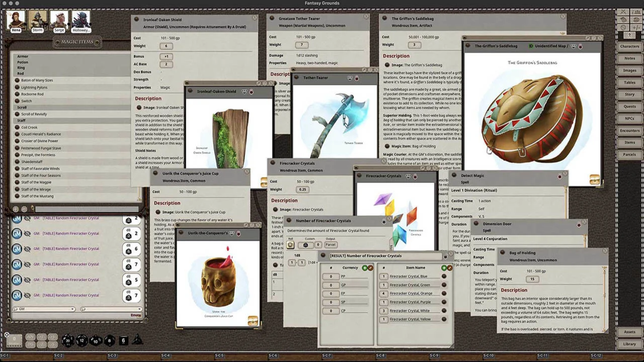644x362 pixels.
Task: Edit the Currency list in parcel
Action: click(x=370, y=268)
